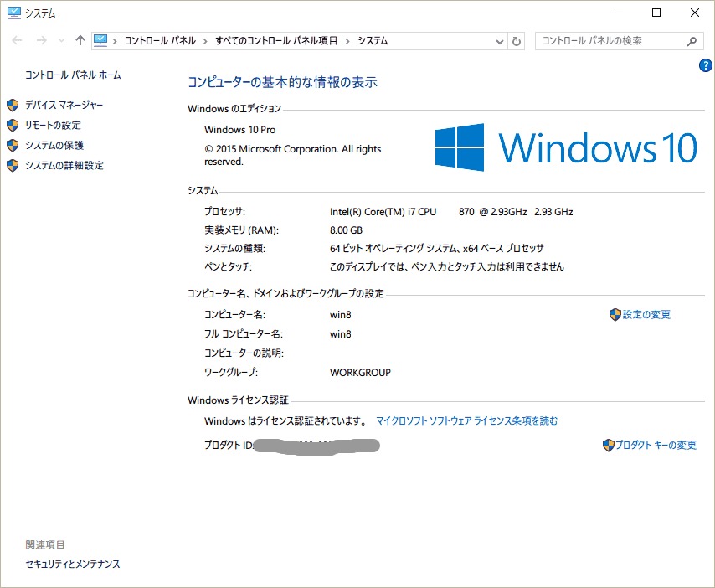Click the システム icon in title bar
This screenshot has width=715, height=588.
tap(13, 13)
